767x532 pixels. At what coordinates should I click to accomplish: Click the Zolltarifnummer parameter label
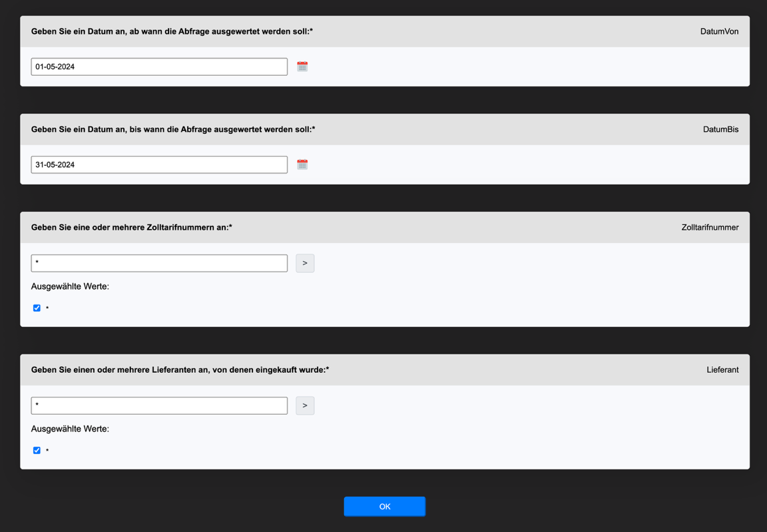coord(709,228)
